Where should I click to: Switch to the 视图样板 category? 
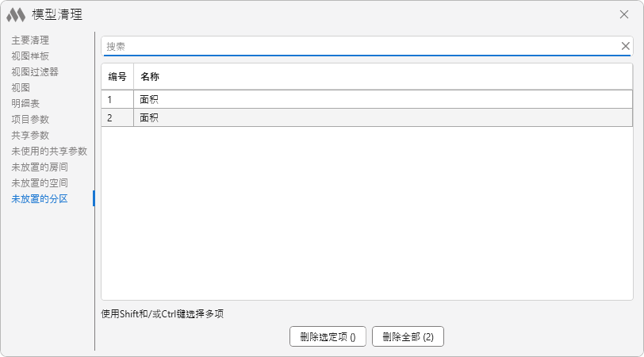(x=30, y=56)
